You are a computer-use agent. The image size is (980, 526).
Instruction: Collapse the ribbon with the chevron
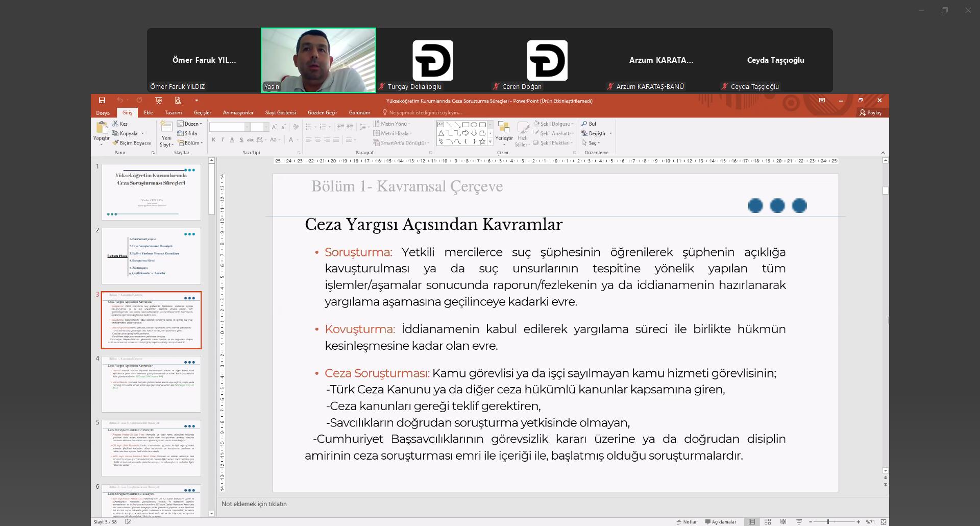click(883, 153)
